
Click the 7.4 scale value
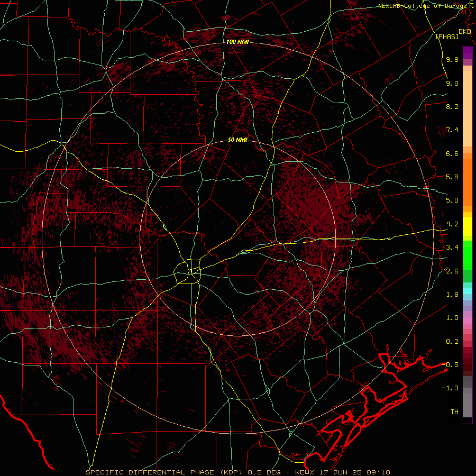point(452,130)
